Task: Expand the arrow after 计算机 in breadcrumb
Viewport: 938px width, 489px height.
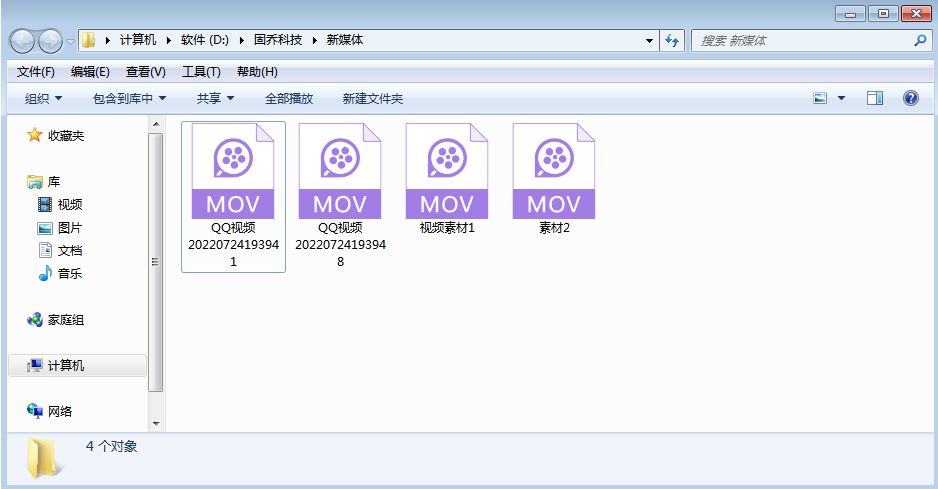Action: click(168, 40)
